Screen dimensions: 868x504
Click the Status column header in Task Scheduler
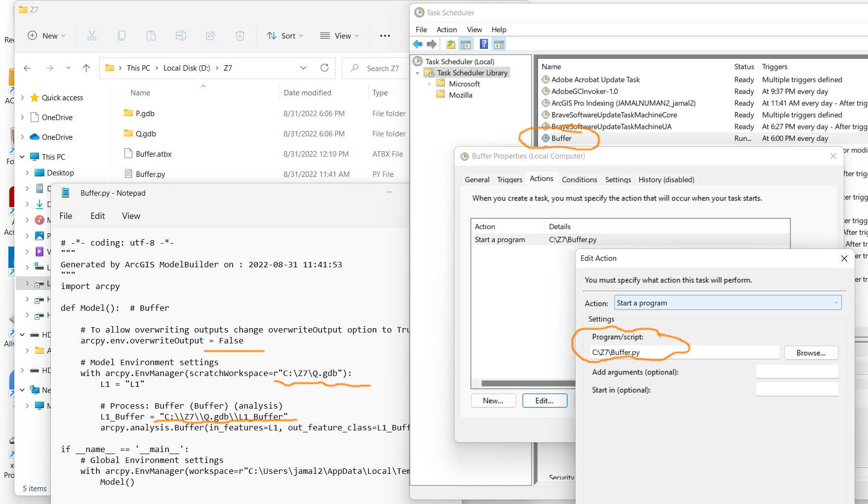click(x=744, y=67)
